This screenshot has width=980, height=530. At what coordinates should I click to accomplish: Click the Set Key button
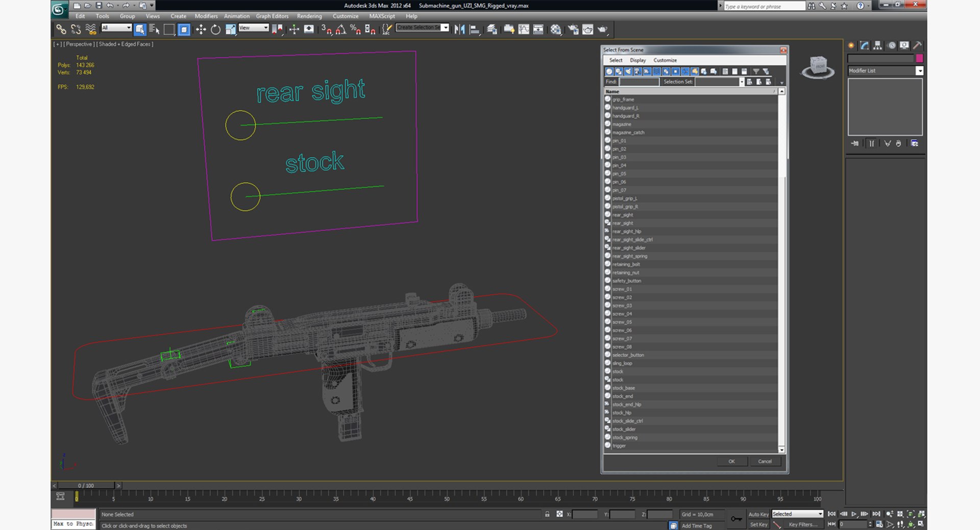pos(758,524)
